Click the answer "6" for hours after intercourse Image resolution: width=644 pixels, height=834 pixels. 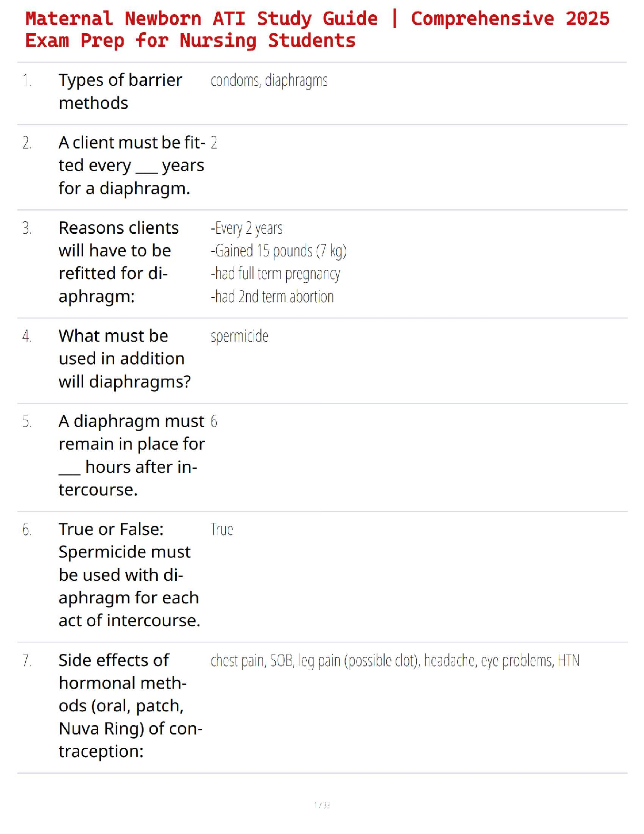click(x=214, y=422)
